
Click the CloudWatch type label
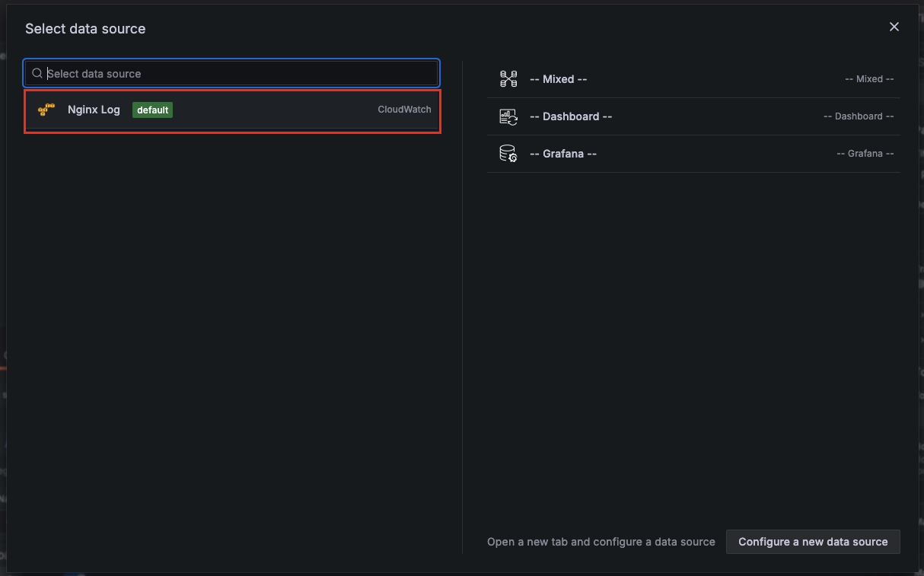[404, 110]
